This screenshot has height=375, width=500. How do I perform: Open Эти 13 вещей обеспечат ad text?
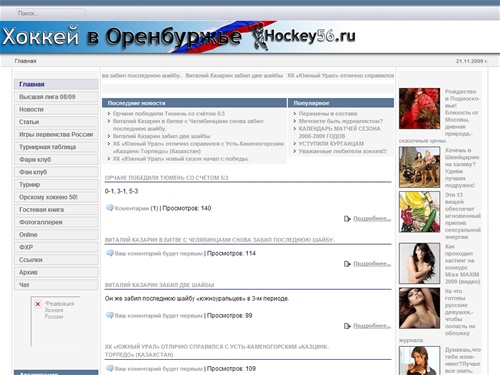point(463,216)
